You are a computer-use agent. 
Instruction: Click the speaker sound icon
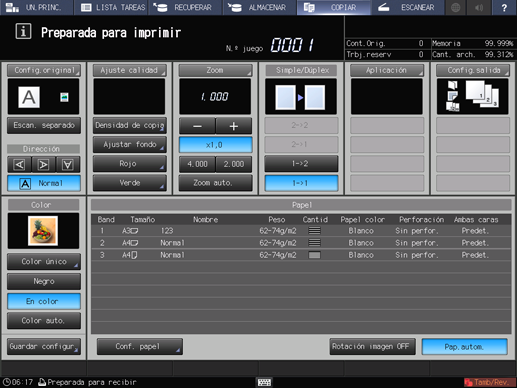[479, 7]
